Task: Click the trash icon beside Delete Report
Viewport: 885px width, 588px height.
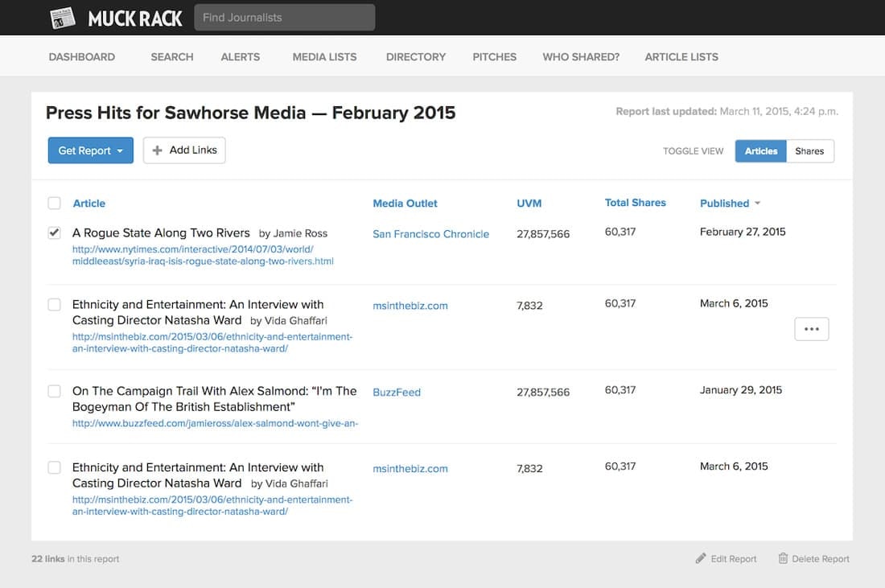Action: pyautogui.click(x=783, y=558)
